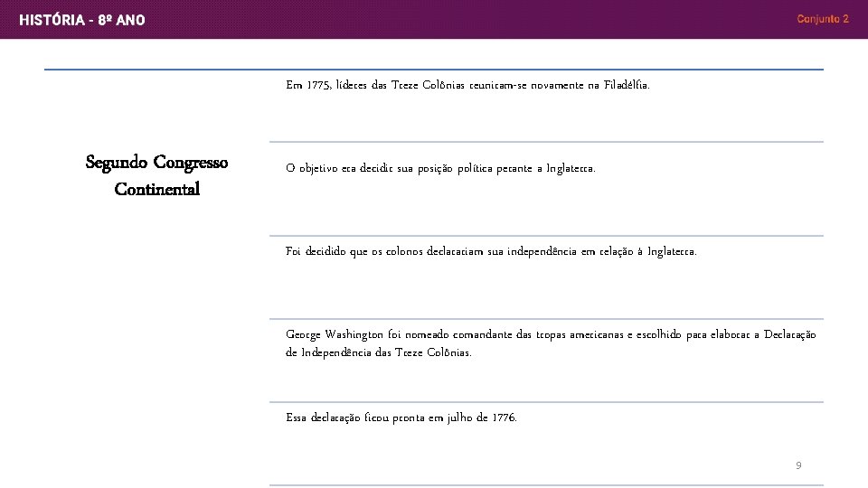Image resolution: width=868 pixels, height=488 pixels.
Task: Click the sentence starting 'Em 1775, líderes'
Action: coord(467,85)
